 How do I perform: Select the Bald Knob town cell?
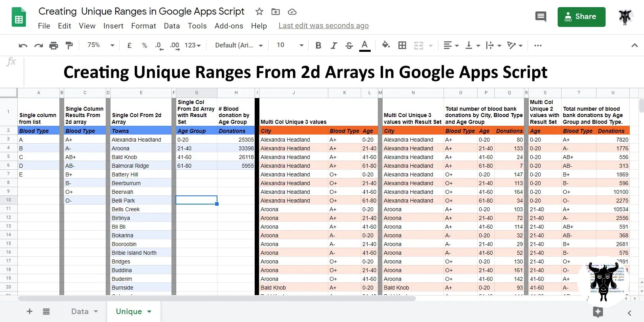pos(141,157)
